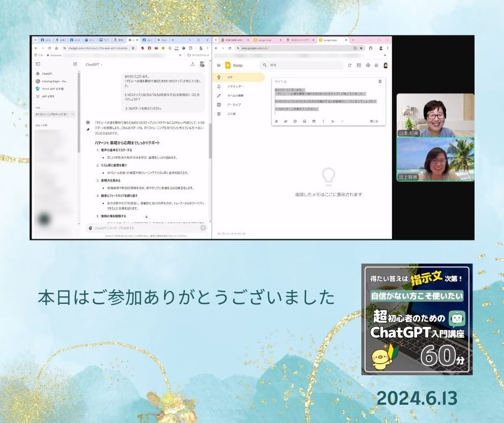Open the Google apps grid in Keep

376,65
